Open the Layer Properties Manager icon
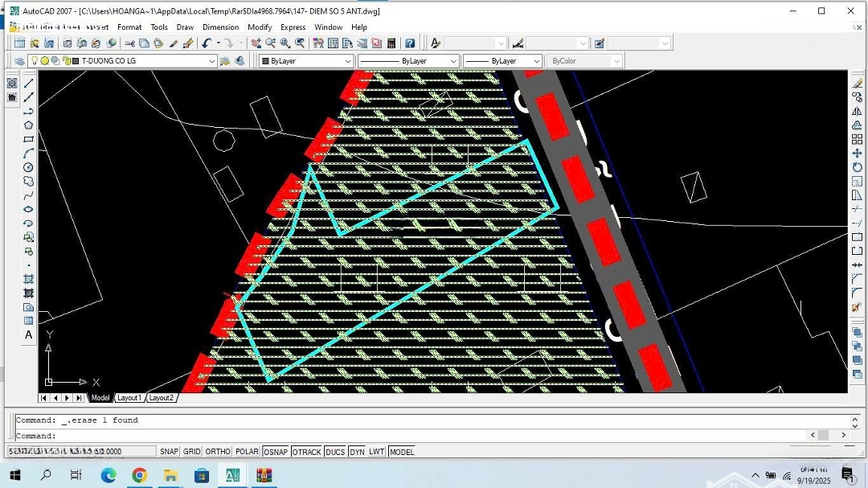This screenshot has width=868, height=488. [x=19, y=61]
